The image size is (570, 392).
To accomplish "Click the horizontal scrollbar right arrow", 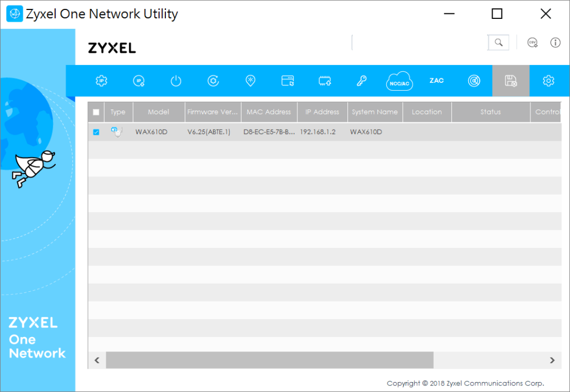I will coord(552,360).
